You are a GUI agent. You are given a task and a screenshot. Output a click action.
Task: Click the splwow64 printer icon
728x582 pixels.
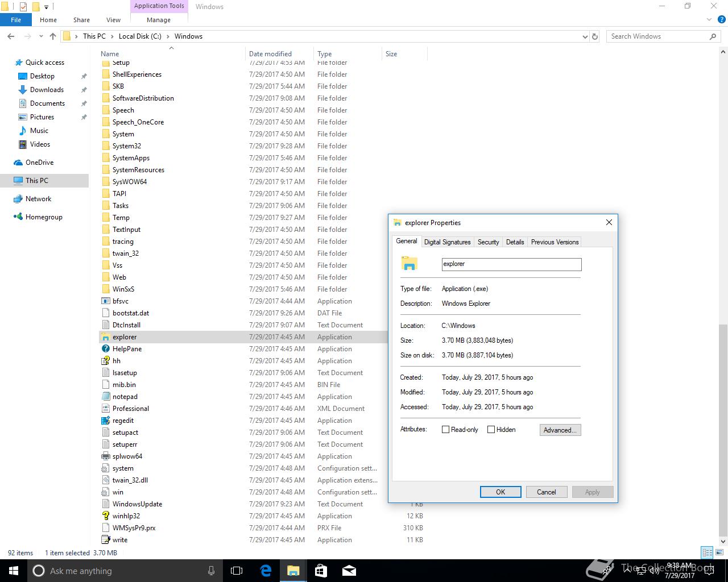click(105, 456)
